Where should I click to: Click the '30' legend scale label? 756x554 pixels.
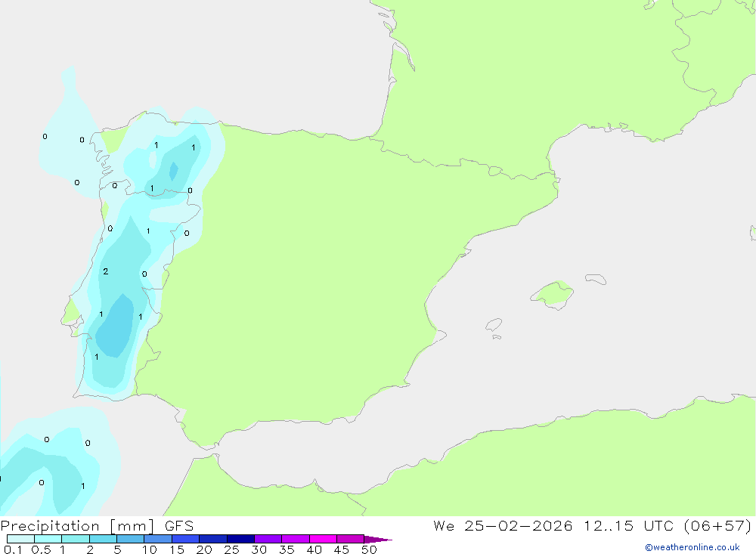tap(259, 549)
